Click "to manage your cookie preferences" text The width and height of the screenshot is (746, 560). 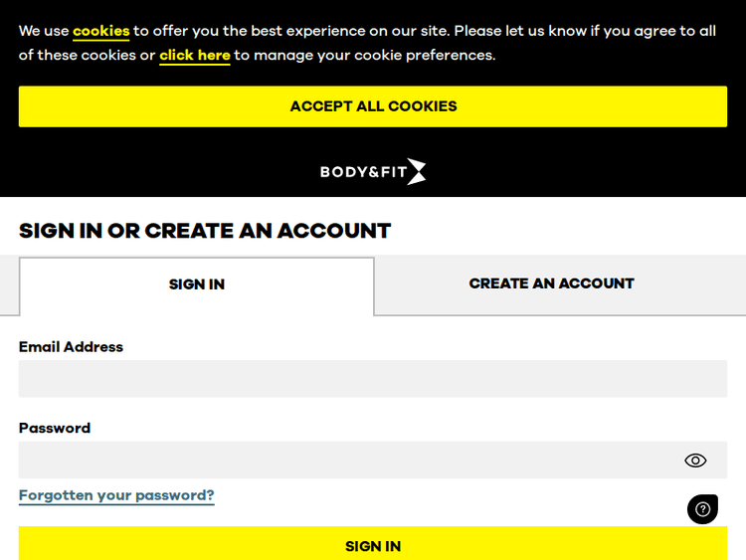364,55
